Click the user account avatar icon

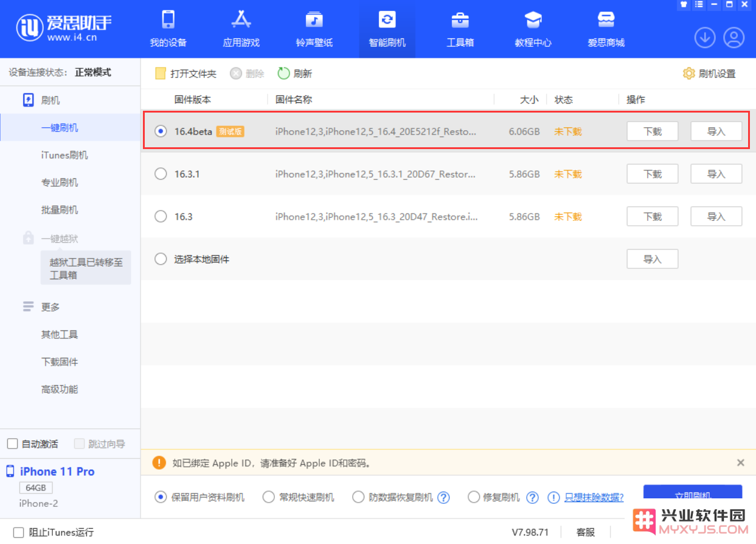(x=734, y=38)
